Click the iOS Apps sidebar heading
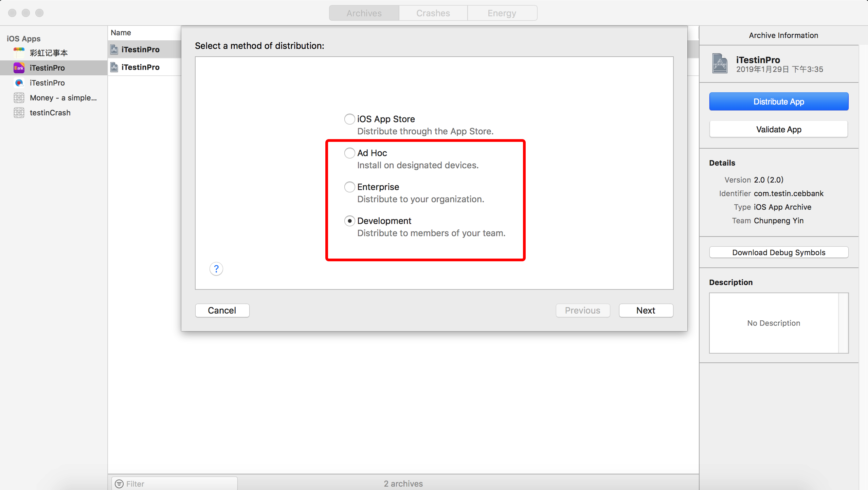868x490 pixels. tap(24, 39)
